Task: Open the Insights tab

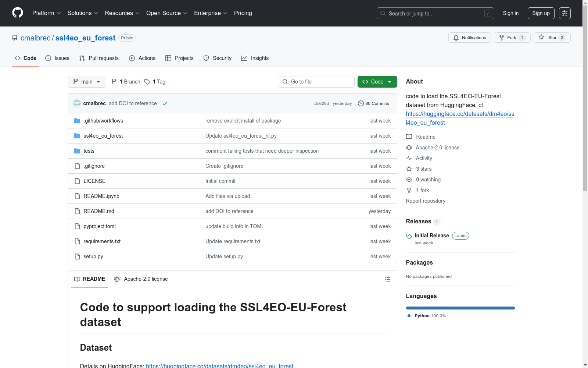Action: pyautogui.click(x=255, y=58)
